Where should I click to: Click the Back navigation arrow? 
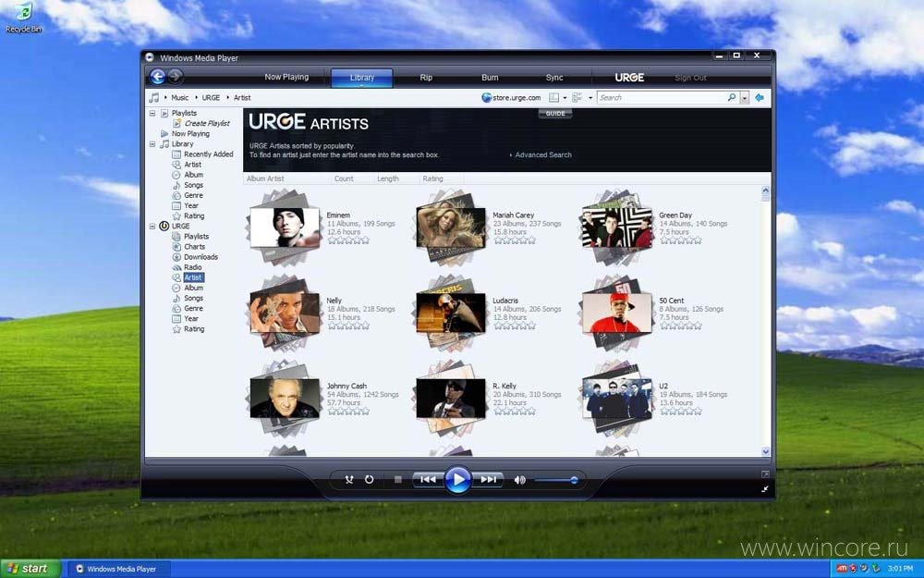(x=157, y=77)
